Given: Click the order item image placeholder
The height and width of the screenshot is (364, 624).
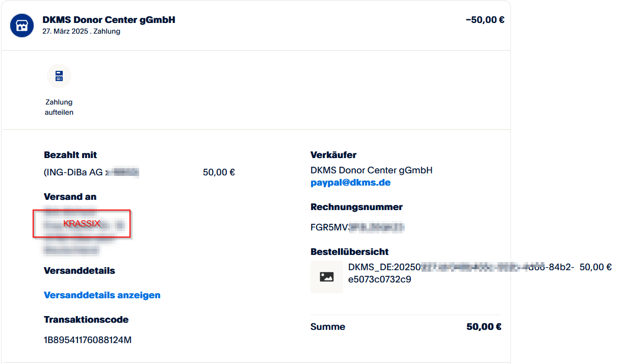Looking at the screenshot, I should point(327,277).
